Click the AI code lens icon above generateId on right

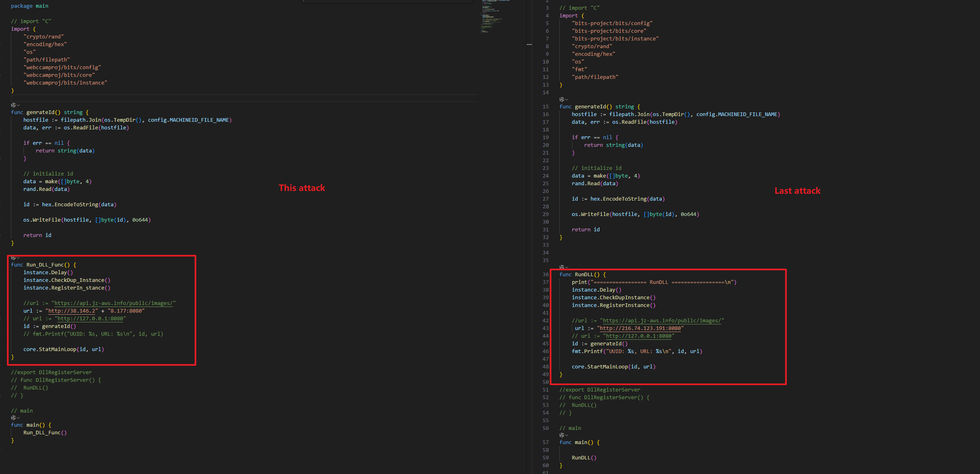coord(562,99)
